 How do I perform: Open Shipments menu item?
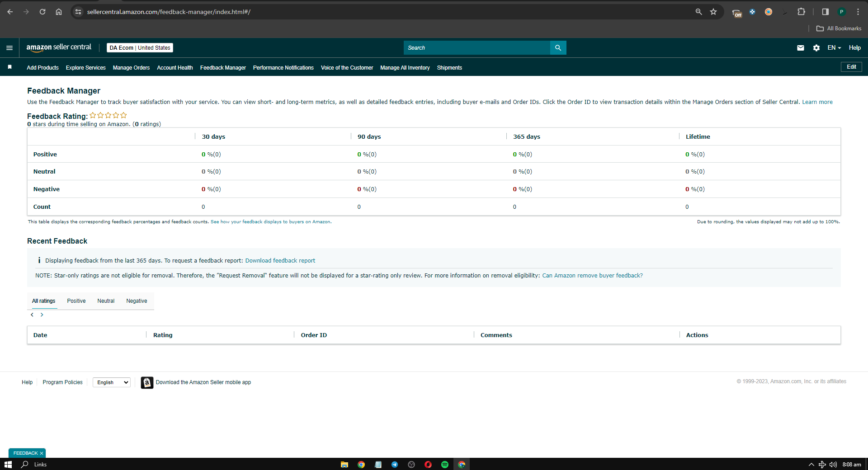click(x=449, y=68)
